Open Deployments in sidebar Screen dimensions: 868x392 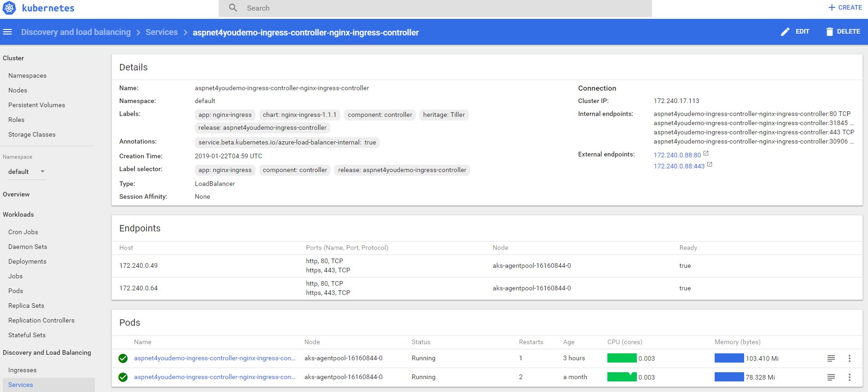27,261
